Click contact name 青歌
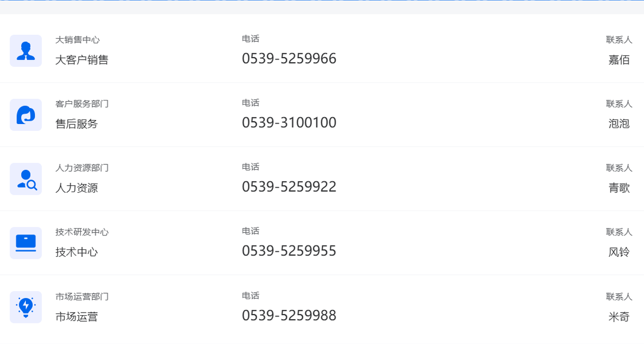The width and height of the screenshot is (644, 344). coord(619,188)
